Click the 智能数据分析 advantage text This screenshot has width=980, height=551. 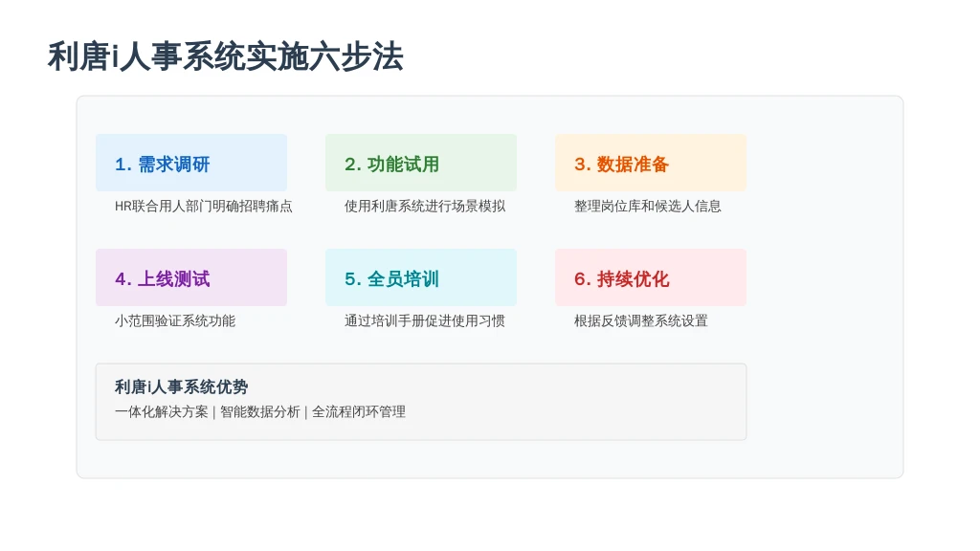pyautogui.click(x=260, y=411)
